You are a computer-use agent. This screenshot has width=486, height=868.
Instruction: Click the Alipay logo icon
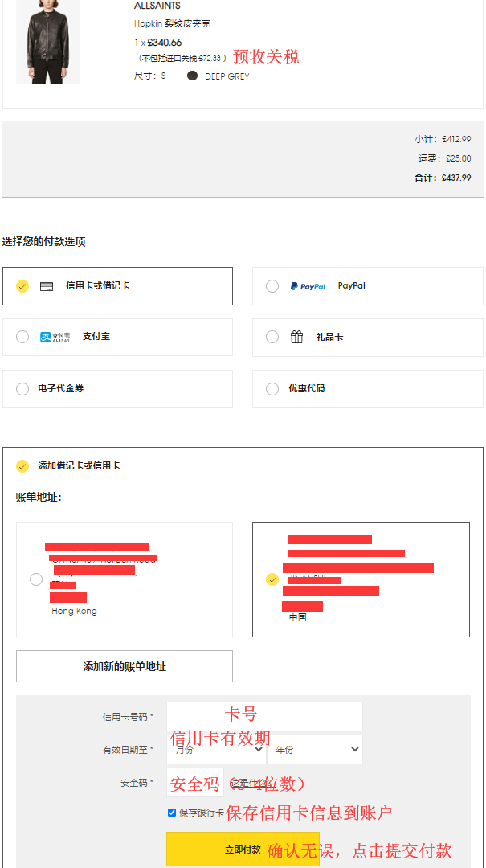55,337
